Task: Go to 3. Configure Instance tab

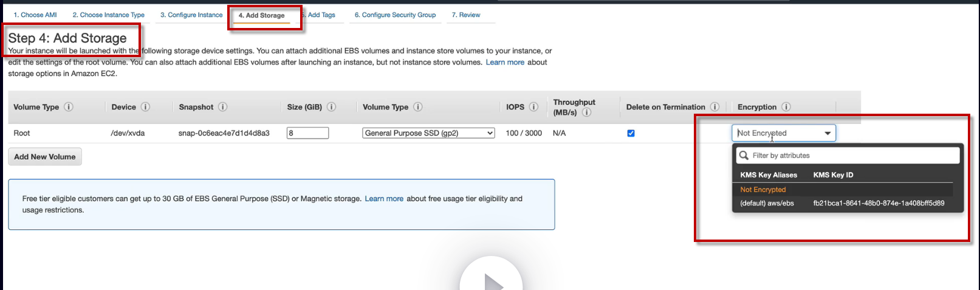Action: pos(191,15)
